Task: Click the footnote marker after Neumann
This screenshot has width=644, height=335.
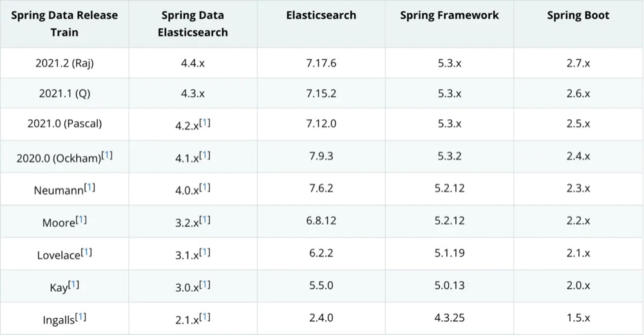Action: 90,187
